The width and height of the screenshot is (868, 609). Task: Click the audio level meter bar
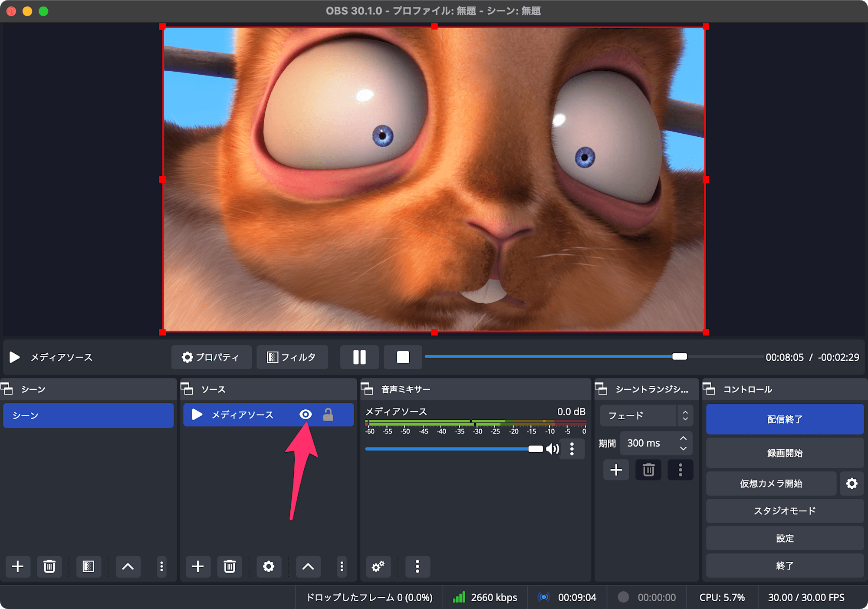pos(476,423)
